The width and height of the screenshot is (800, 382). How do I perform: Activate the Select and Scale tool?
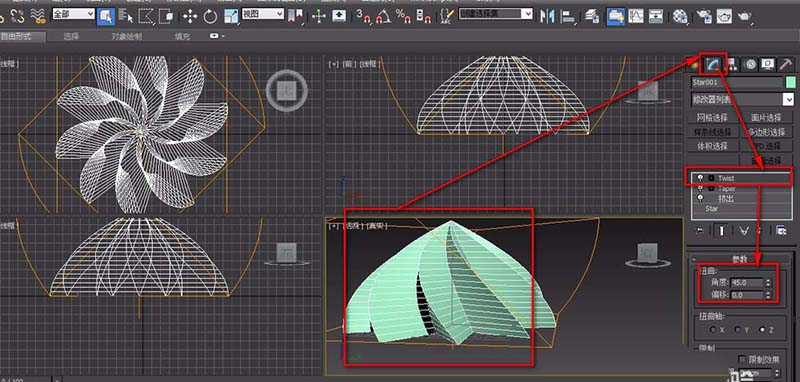[231, 16]
